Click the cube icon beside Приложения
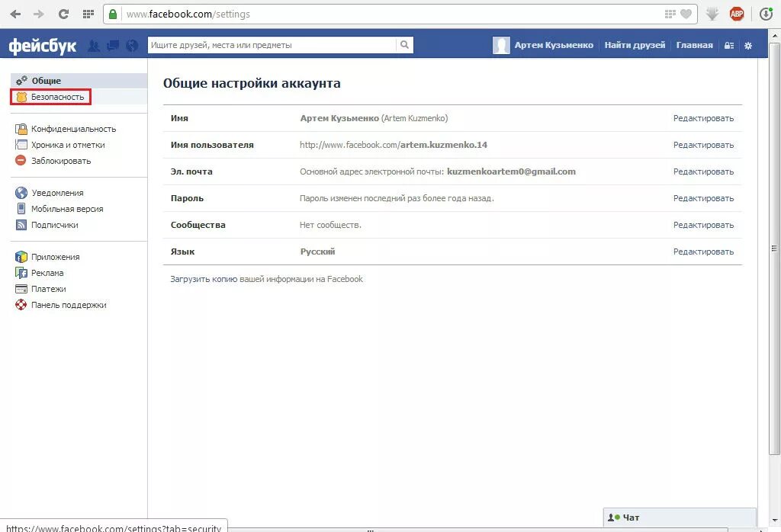Screen dimensions: 781x532 [21, 257]
